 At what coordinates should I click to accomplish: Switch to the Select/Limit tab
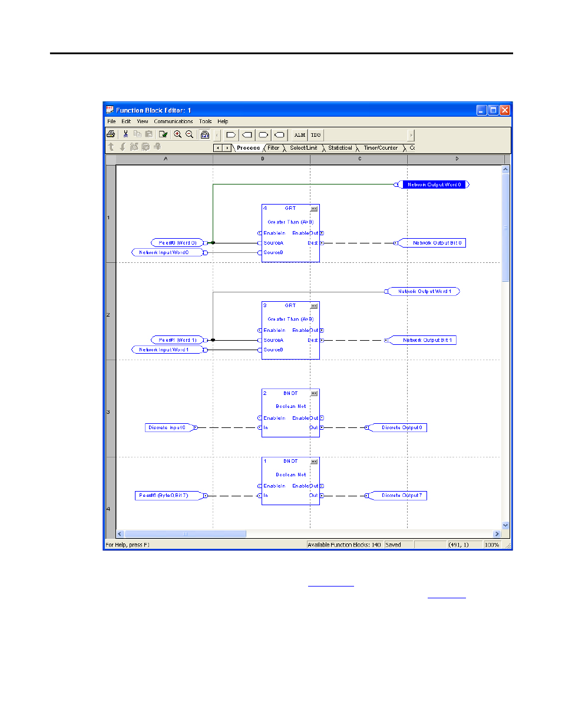tap(303, 148)
